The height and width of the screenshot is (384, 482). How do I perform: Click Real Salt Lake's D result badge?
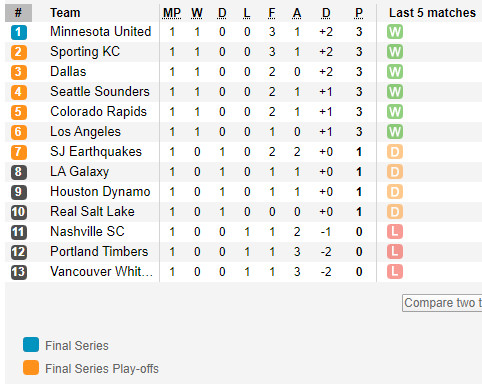click(x=395, y=212)
